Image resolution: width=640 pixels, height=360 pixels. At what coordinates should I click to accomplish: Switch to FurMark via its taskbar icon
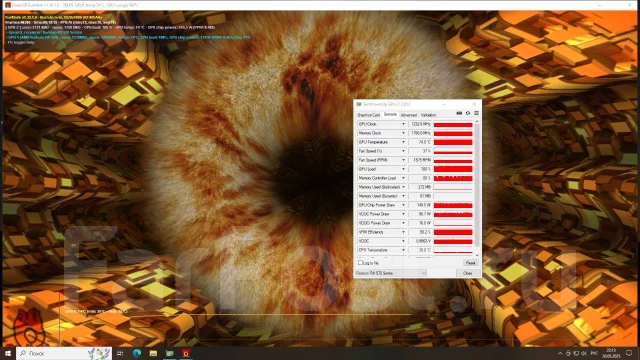tap(186, 353)
